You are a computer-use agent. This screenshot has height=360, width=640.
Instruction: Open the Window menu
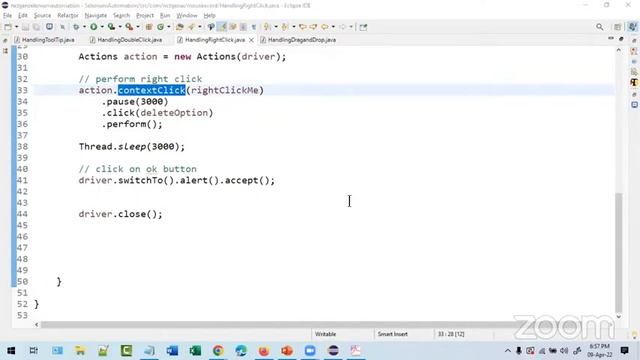click(x=187, y=16)
